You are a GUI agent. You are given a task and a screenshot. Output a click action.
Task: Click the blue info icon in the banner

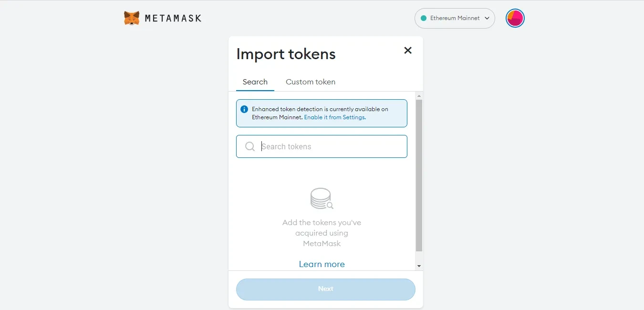[244, 109]
